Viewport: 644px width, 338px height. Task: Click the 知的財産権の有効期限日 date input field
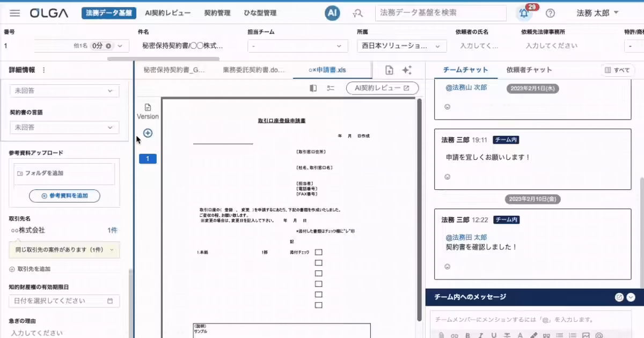point(64,301)
